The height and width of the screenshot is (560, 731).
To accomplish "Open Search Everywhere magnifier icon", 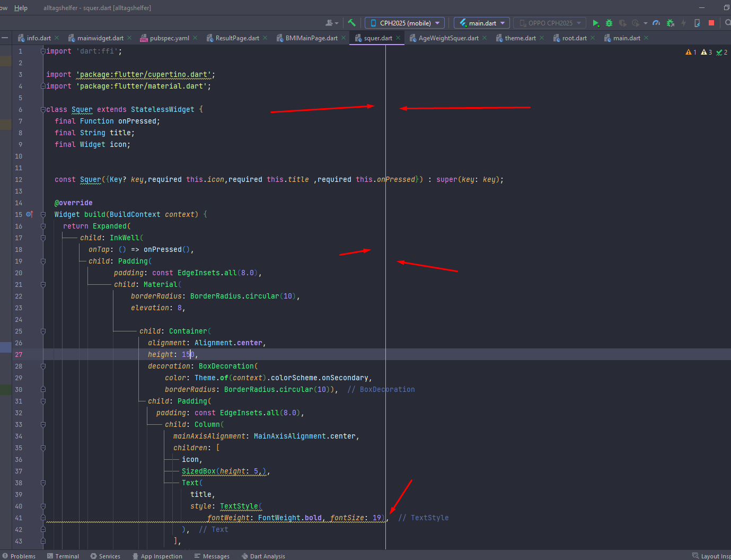I will pyautogui.click(x=727, y=23).
